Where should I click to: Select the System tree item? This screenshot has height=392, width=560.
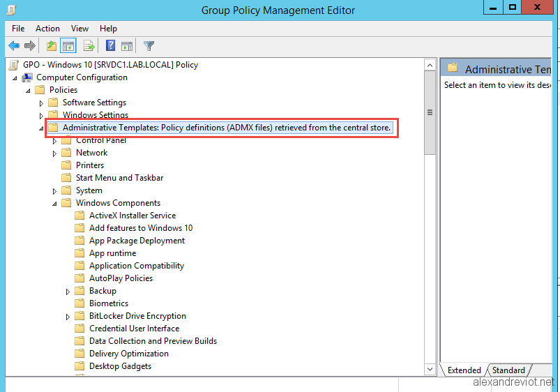pyautogui.click(x=89, y=190)
